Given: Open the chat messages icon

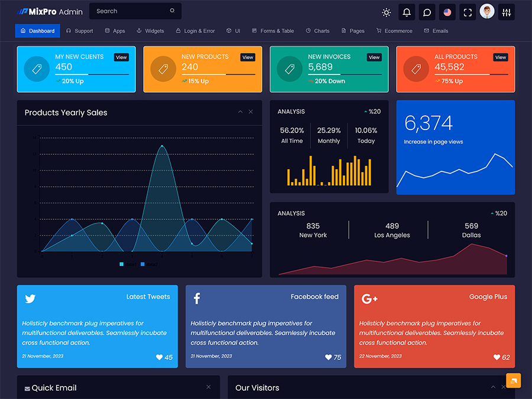Looking at the screenshot, I should click(x=427, y=12).
